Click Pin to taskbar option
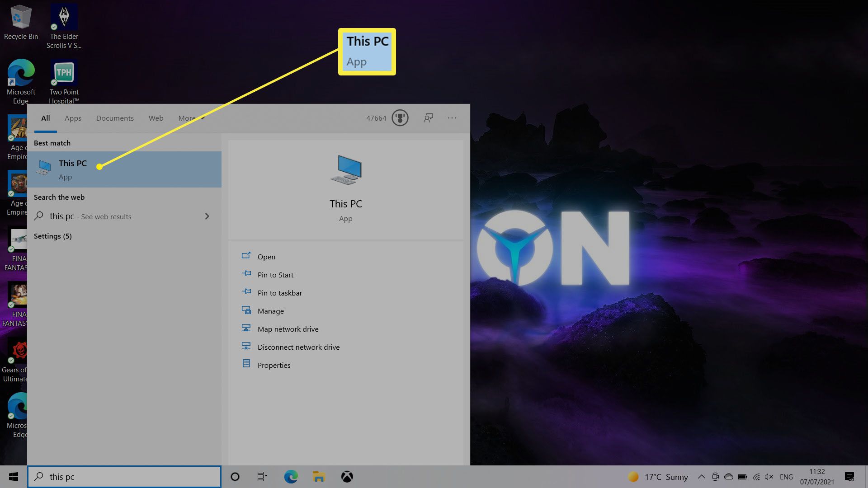This screenshot has height=488, width=868. (279, 292)
